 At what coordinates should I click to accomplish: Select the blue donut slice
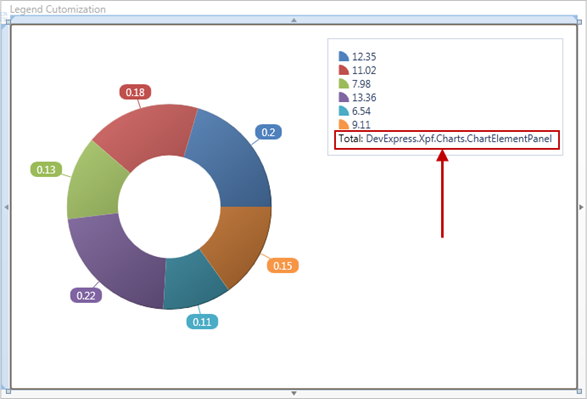(233, 164)
